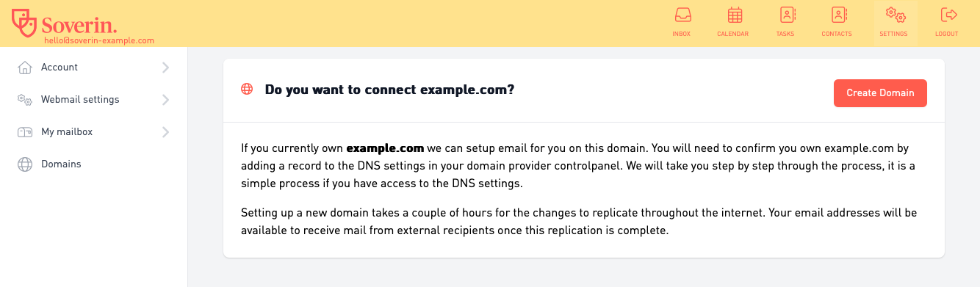This screenshot has width=980, height=287.
Task: Click the Soverin wordmark text
Action: click(x=79, y=23)
